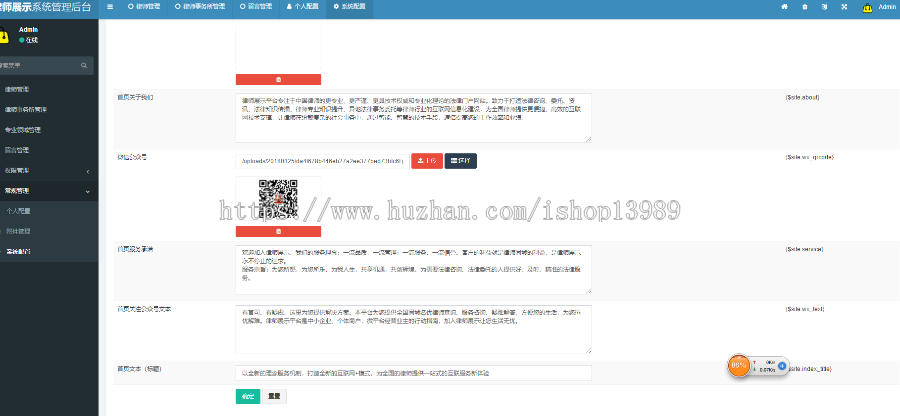The image size is (900, 416).
Task: Click the green confirm (确定) button
Action: [x=247, y=396]
